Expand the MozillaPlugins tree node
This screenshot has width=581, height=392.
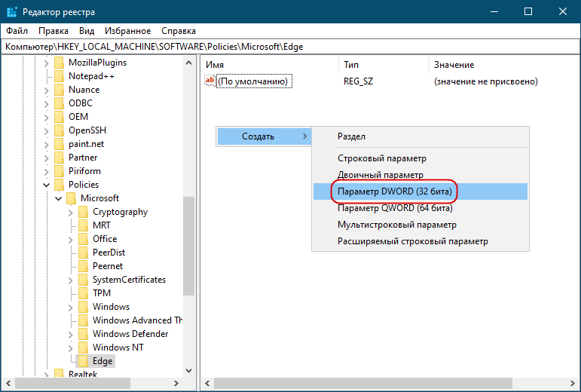coord(46,63)
